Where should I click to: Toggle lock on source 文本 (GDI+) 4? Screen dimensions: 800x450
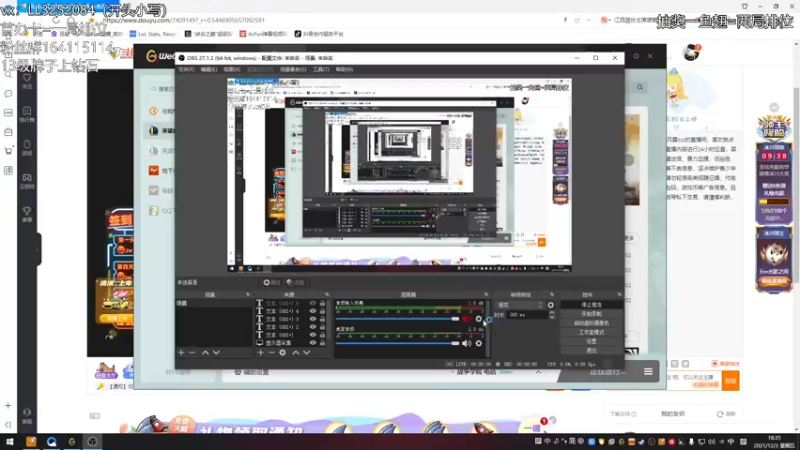[322, 311]
